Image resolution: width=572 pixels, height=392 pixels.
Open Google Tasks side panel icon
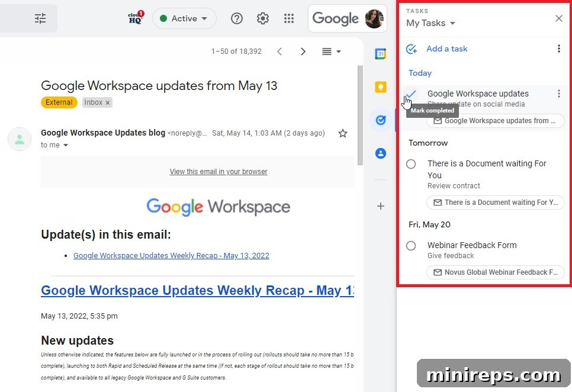(x=381, y=120)
